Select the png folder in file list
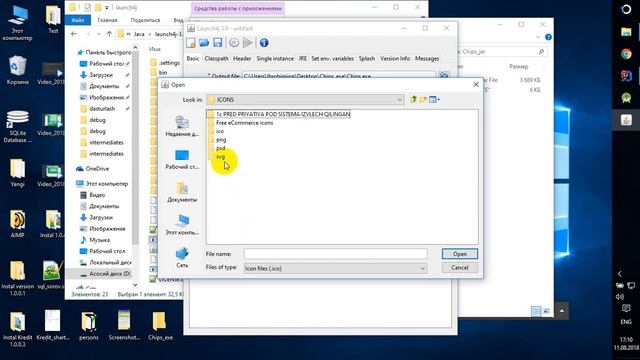 click(x=216, y=140)
